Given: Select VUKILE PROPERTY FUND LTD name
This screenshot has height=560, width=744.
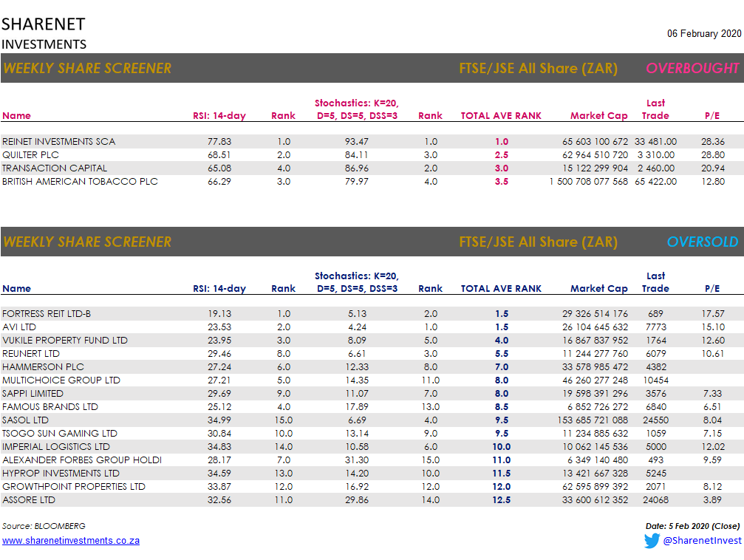Looking at the screenshot, I should tap(65, 341).
